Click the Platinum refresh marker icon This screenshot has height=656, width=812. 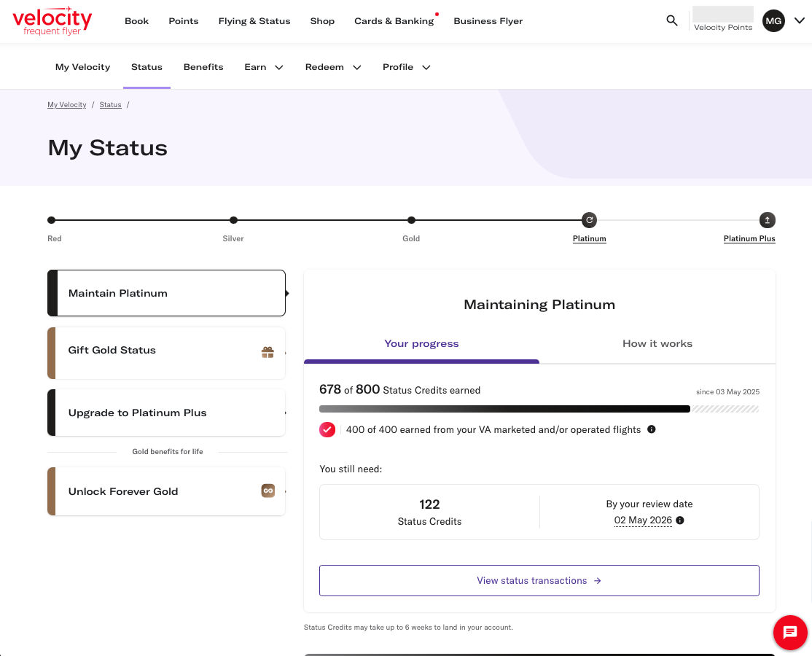(x=589, y=220)
